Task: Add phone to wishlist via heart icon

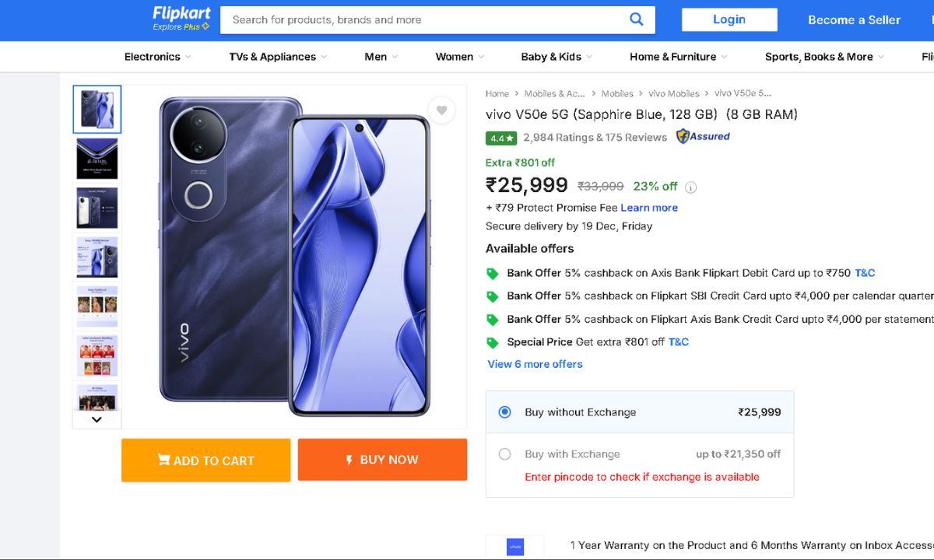Action: (x=441, y=110)
